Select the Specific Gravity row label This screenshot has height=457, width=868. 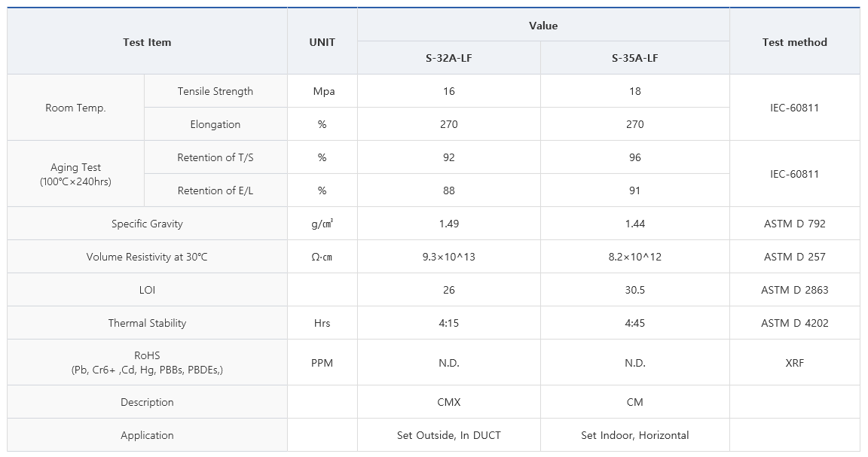(x=147, y=224)
